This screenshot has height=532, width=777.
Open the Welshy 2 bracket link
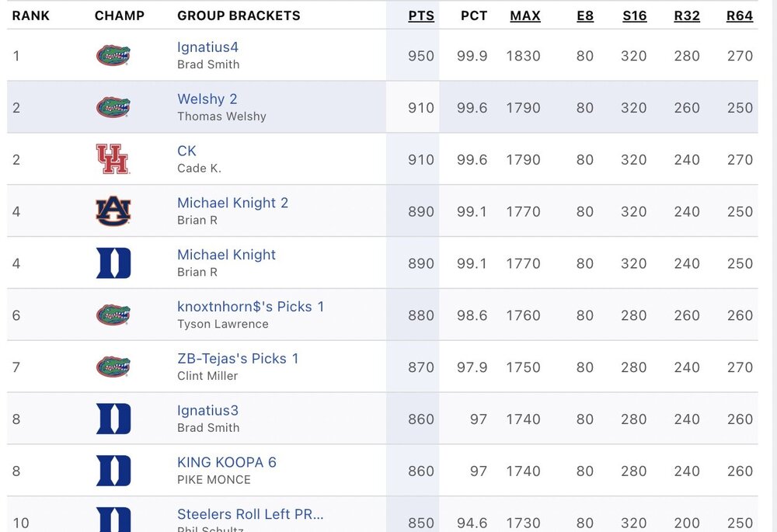207,99
